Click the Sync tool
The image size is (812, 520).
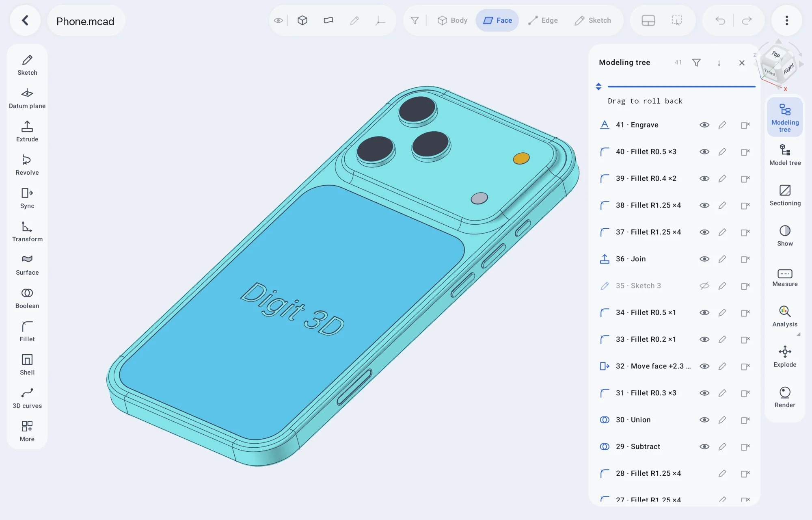(27, 198)
